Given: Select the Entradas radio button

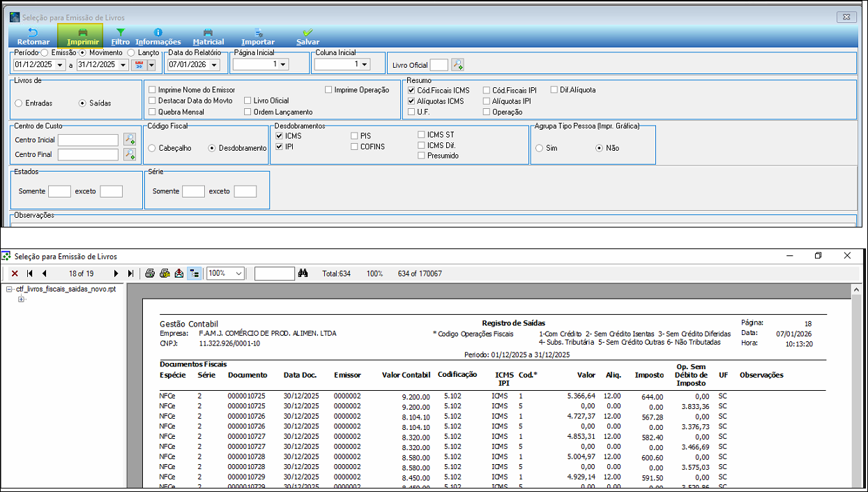Looking at the screenshot, I should tap(18, 103).
